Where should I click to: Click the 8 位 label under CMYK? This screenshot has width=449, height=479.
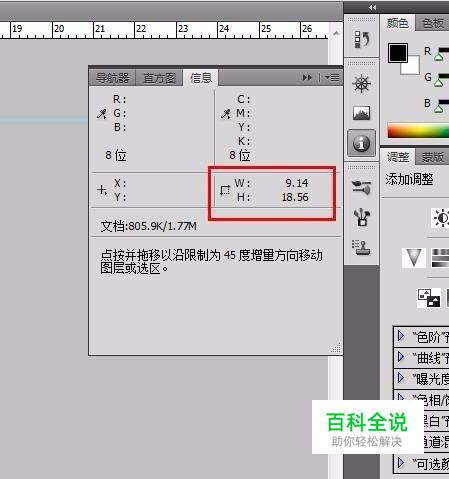pyautogui.click(x=240, y=155)
